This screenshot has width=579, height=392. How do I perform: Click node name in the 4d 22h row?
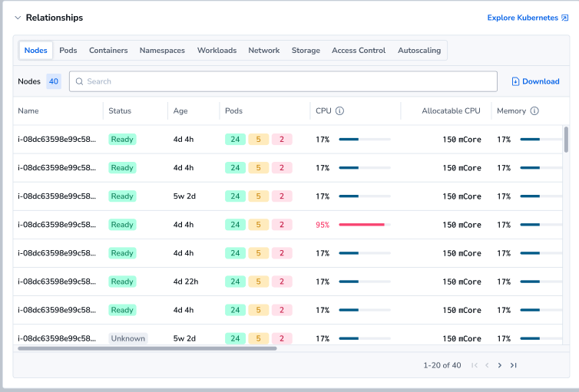click(57, 282)
